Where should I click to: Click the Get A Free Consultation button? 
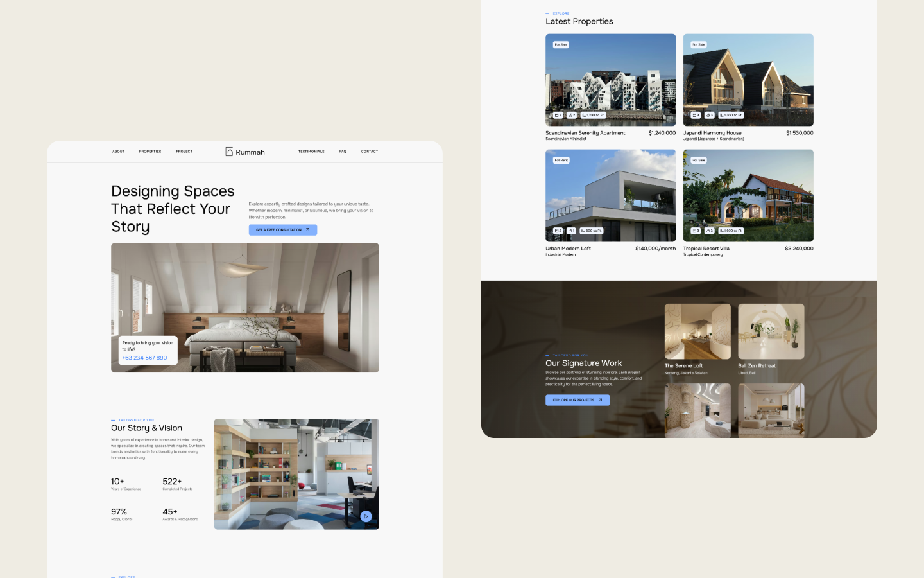coord(283,229)
